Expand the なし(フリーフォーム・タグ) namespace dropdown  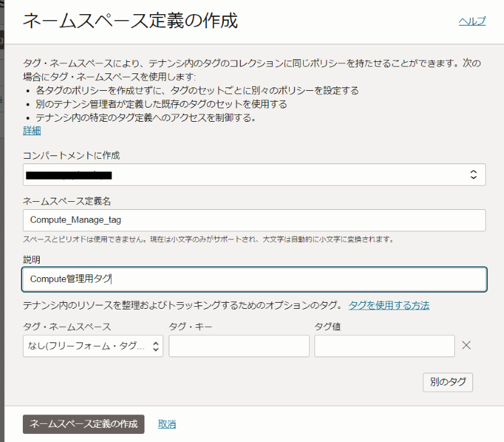(x=93, y=346)
